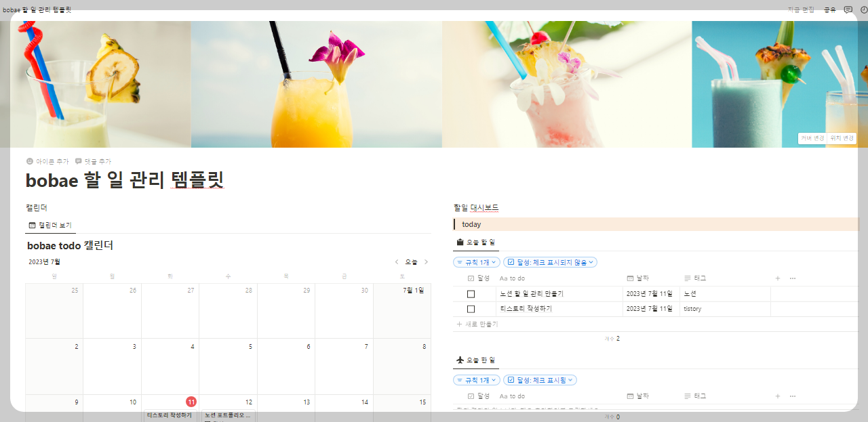The height and width of the screenshot is (422, 868).
Task: Click the 오늘 button in calendar
Action: [x=411, y=262]
